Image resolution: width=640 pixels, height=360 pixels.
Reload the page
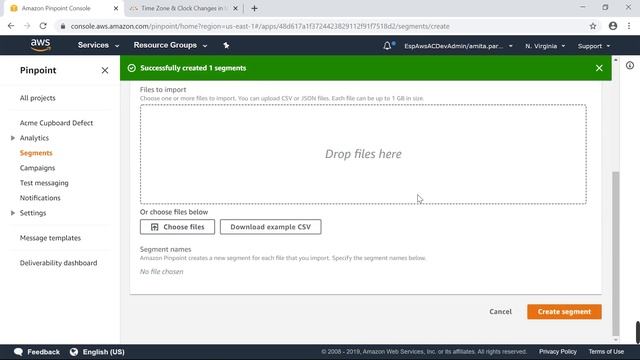click(x=43, y=26)
